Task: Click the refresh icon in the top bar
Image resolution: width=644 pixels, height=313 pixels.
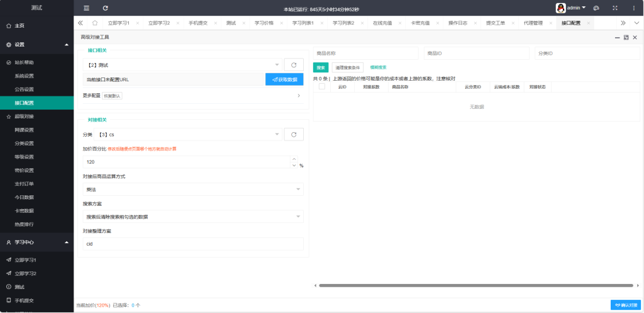Action: pyautogui.click(x=105, y=8)
